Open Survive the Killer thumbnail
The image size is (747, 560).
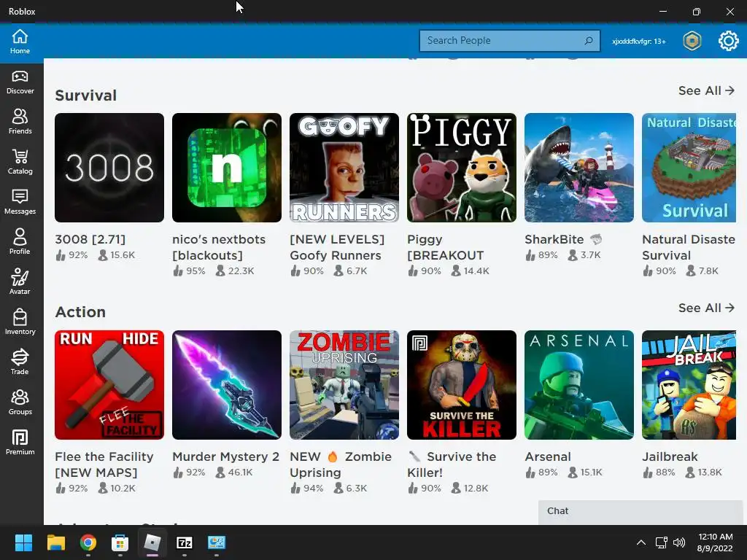pyautogui.click(x=462, y=385)
